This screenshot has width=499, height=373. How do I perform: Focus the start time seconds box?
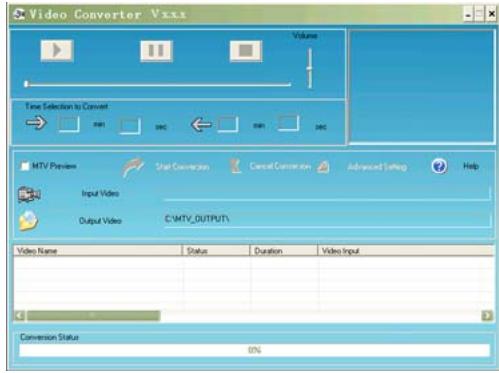(x=130, y=126)
